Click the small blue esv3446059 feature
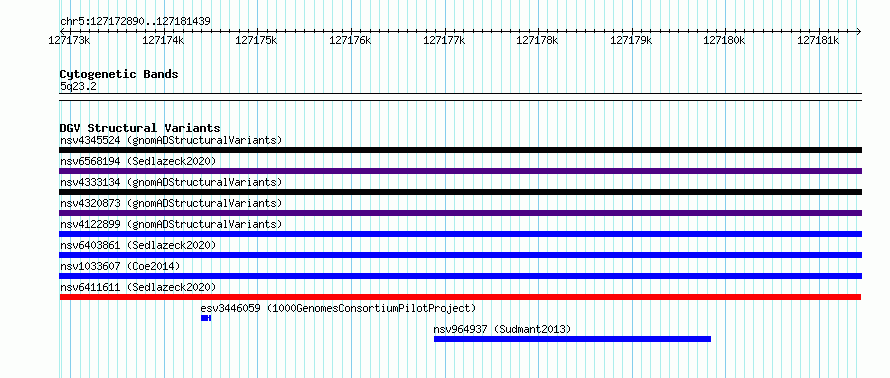 (x=206, y=318)
